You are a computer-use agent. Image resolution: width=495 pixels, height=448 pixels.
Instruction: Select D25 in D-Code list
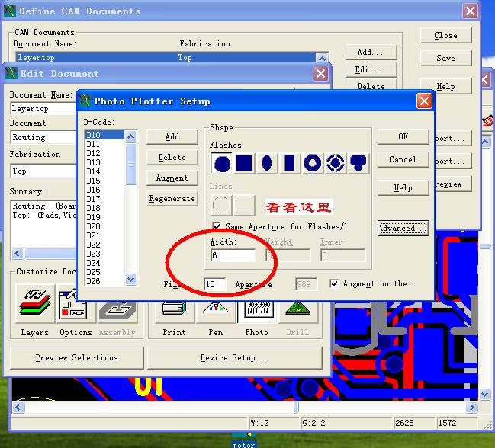104,272
